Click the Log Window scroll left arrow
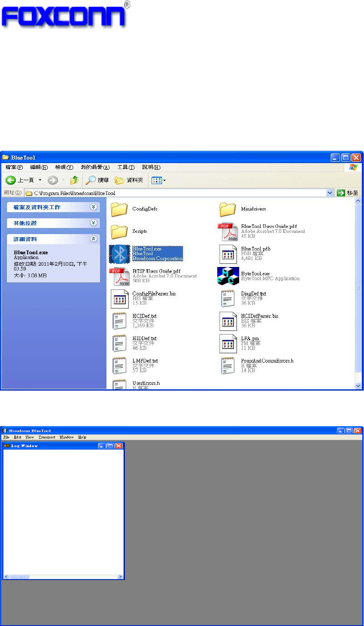 point(6,577)
